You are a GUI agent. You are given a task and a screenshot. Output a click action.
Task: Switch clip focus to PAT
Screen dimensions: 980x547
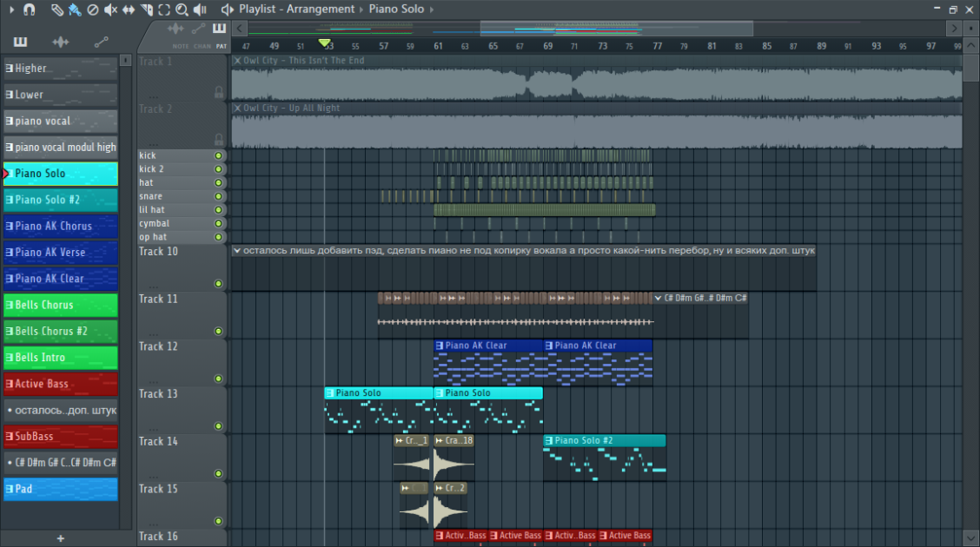(222, 46)
